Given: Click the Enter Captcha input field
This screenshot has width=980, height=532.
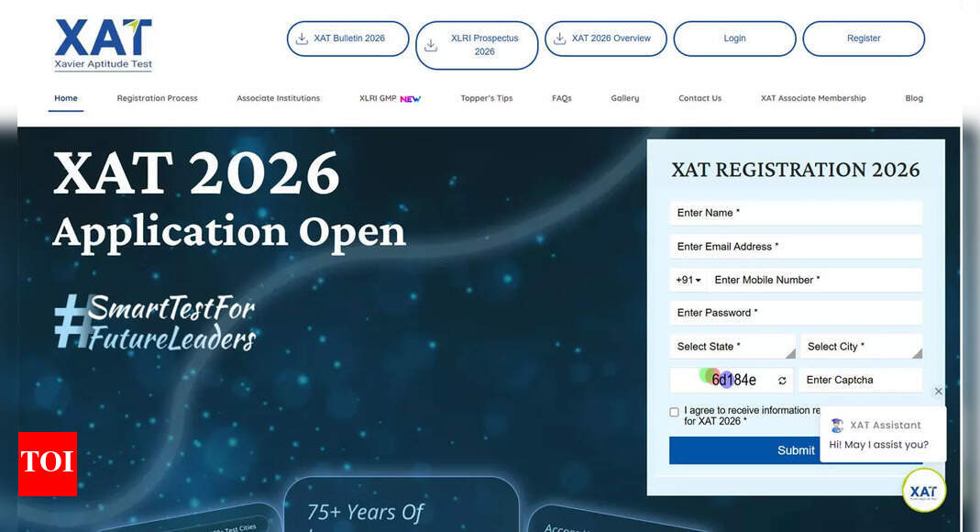Looking at the screenshot, I should coord(860,381).
